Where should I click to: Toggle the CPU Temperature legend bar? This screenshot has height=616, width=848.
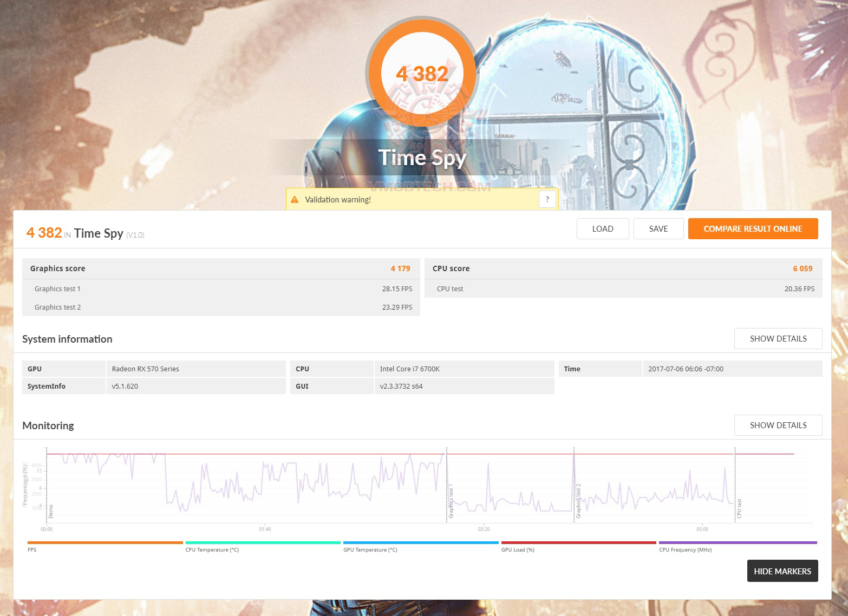tap(263, 542)
